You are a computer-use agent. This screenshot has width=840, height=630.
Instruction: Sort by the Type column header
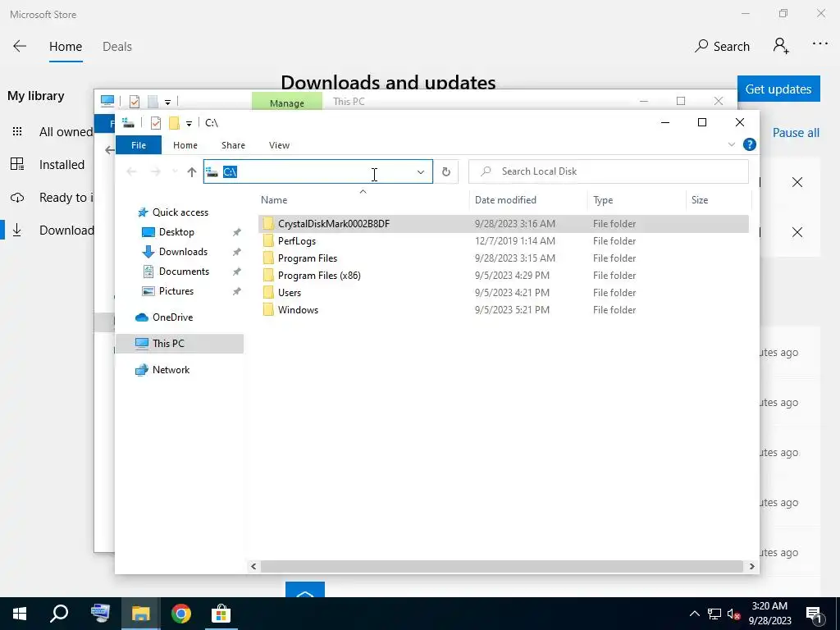tap(603, 200)
